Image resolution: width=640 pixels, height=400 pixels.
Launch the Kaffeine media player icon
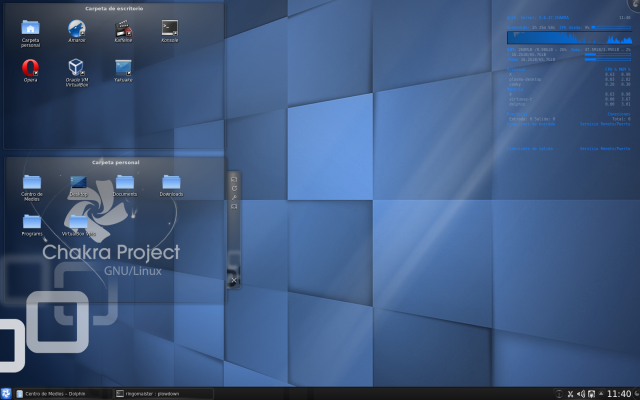(123, 28)
